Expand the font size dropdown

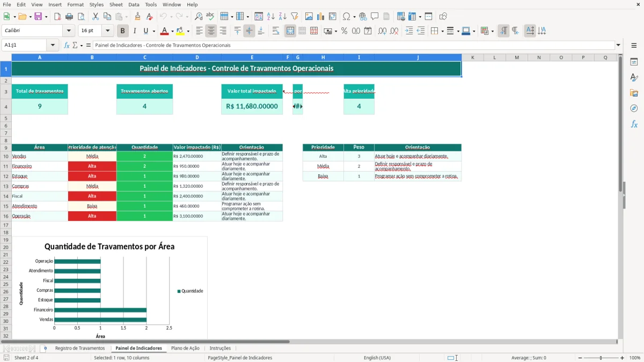pos(107,31)
